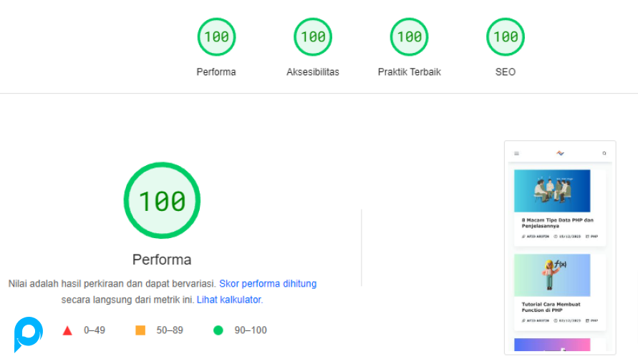
Task: Tap the search icon in page preview
Action: click(604, 153)
